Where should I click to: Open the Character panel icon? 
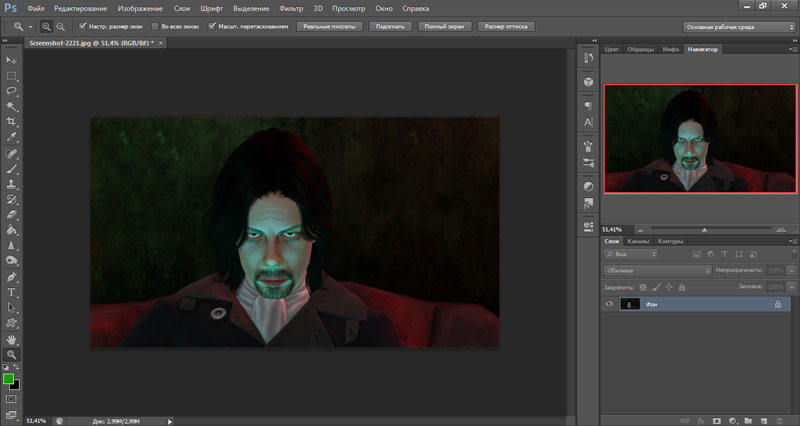588,122
